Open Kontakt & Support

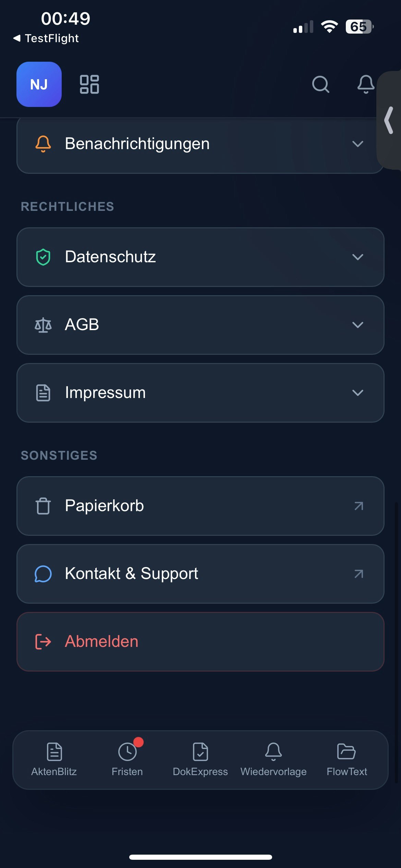(132, 574)
